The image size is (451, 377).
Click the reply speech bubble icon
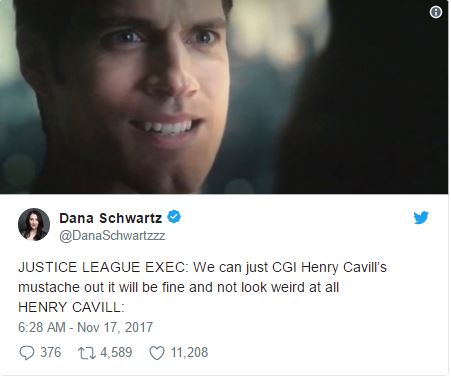click(x=27, y=353)
